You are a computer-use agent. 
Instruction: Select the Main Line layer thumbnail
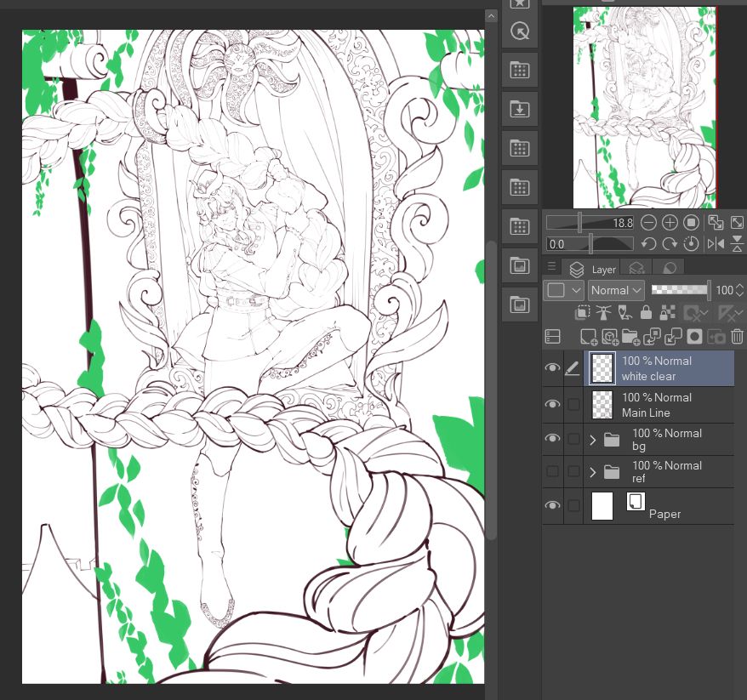[602, 404]
